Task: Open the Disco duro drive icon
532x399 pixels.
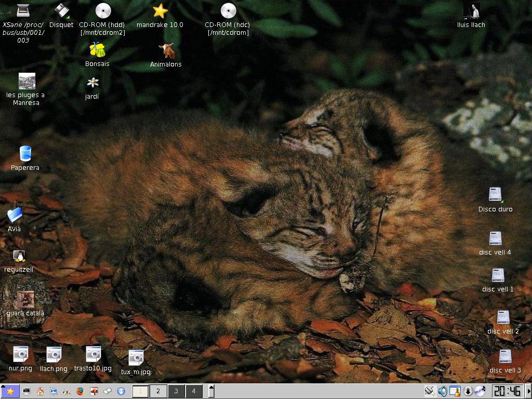Action: tap(495, 195)
